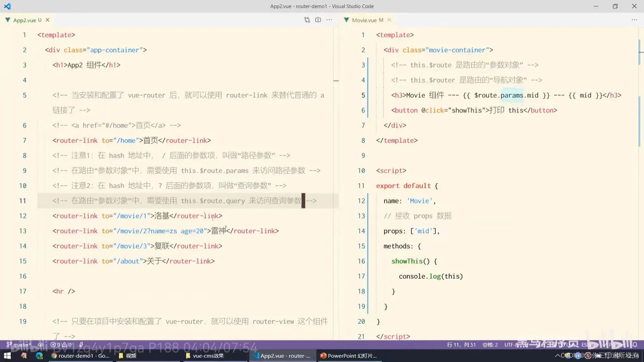644x362 pixels.
Task: Open More Actions menu for right editor group
Action: click(634, 20)
